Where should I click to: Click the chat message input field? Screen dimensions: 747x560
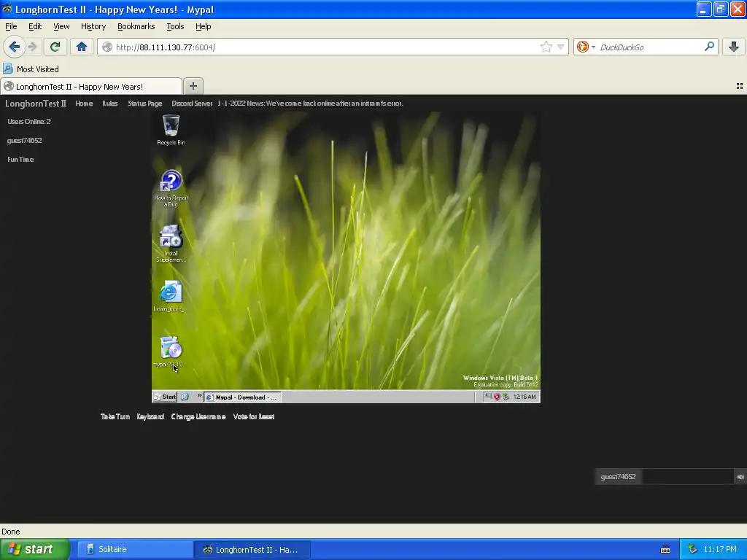(687, 477)
